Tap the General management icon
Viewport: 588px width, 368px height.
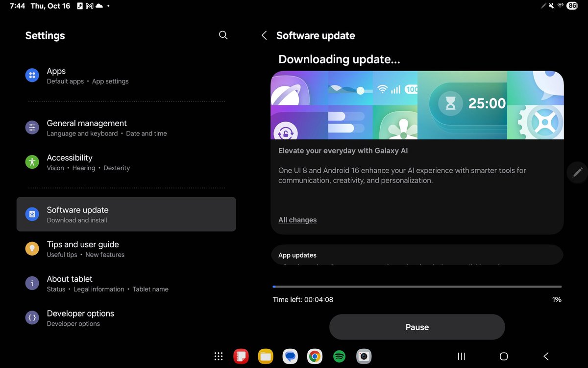click(32, 128)
